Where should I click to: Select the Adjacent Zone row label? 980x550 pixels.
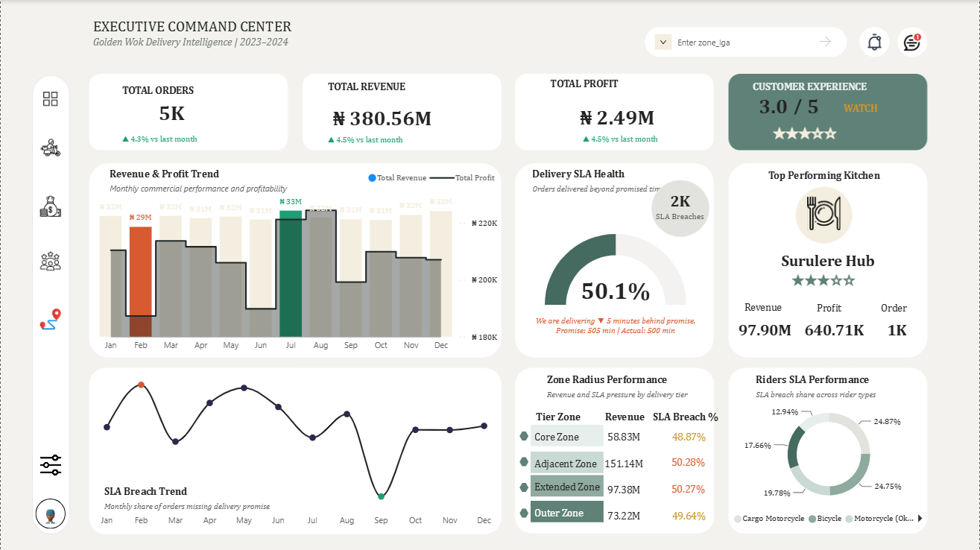(x=566, y=464)
